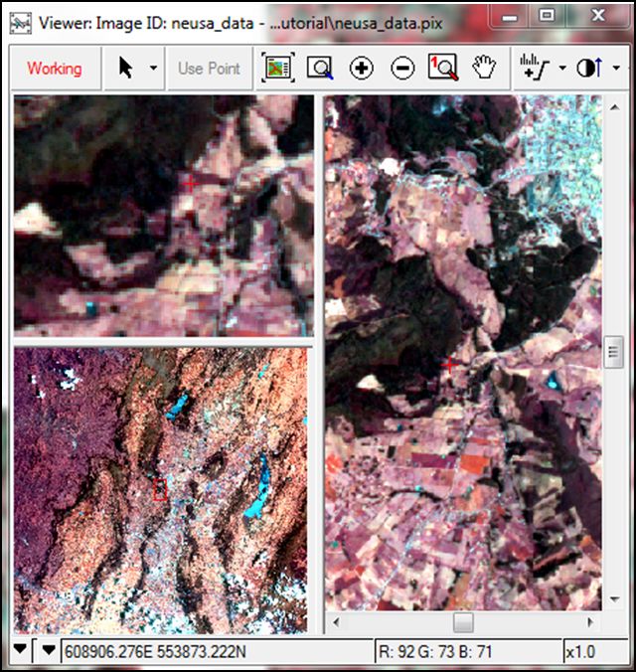636x672 pixels.
Task: Click the first status bar triangle dropdown
Action: 20,650
